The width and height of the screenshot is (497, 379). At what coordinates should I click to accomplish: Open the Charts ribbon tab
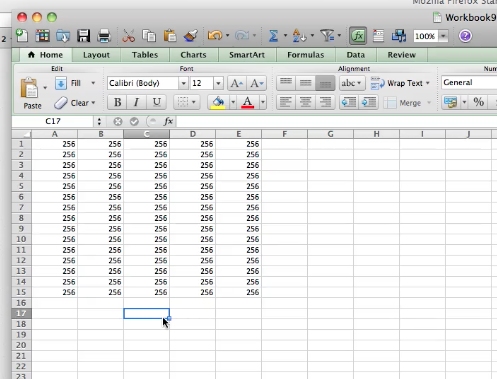coord(193,55)
